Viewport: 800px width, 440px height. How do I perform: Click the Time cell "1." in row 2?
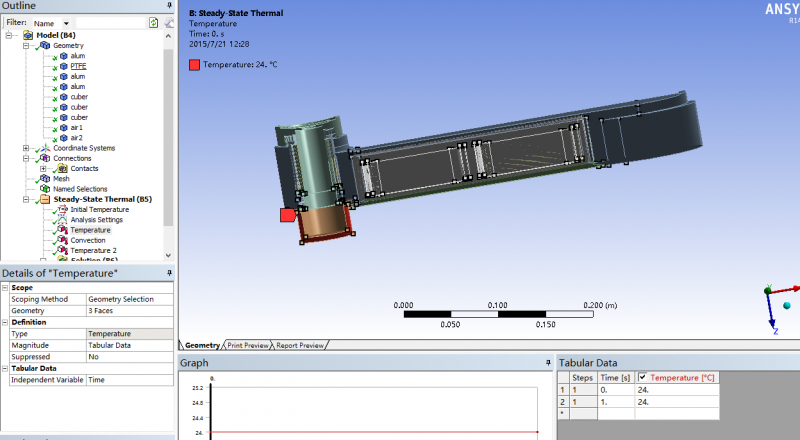click(x=616, y=402)
